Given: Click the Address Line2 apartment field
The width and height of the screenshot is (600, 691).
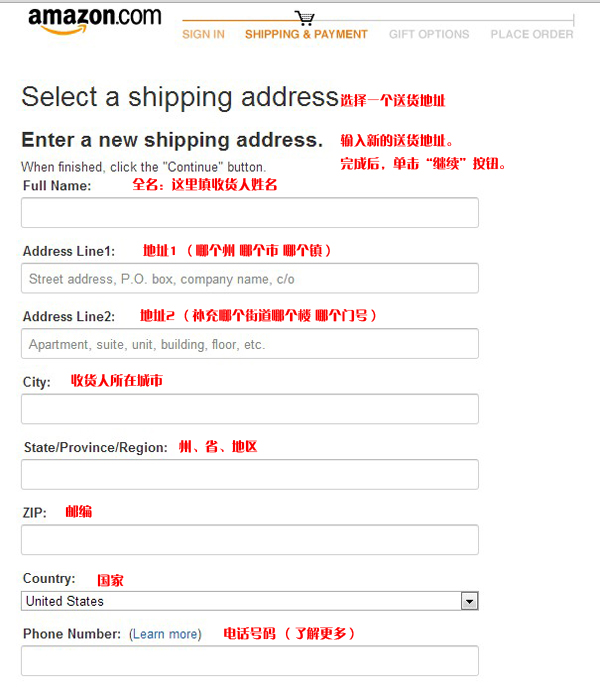Looking at the screenshot, I should (x=249, y=344).
